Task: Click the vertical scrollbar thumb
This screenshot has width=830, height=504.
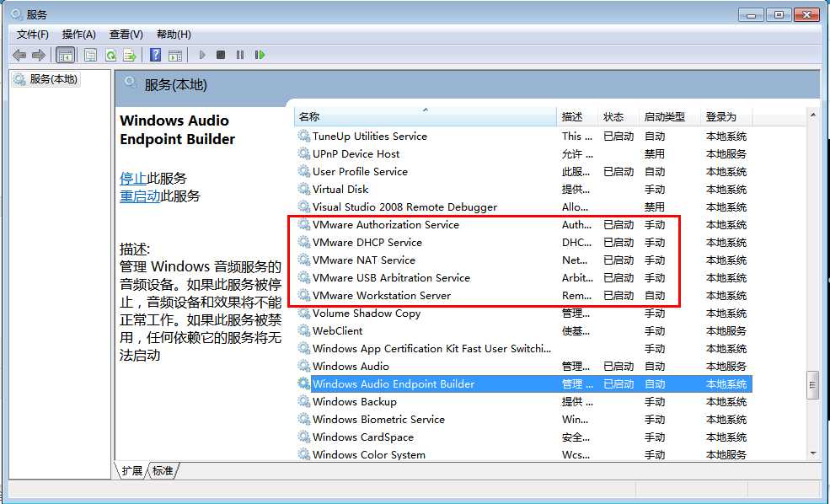Action: [x=813, y=386]
